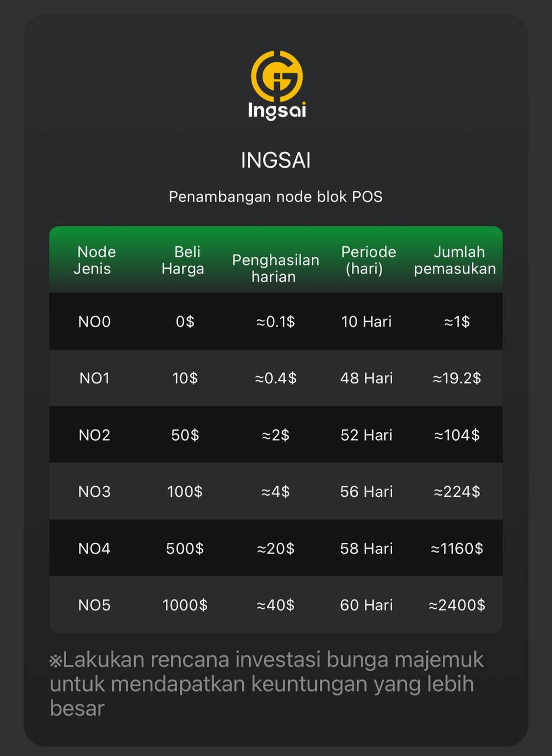Click the 'Beli Harga' column header

[x=184, y=260]
